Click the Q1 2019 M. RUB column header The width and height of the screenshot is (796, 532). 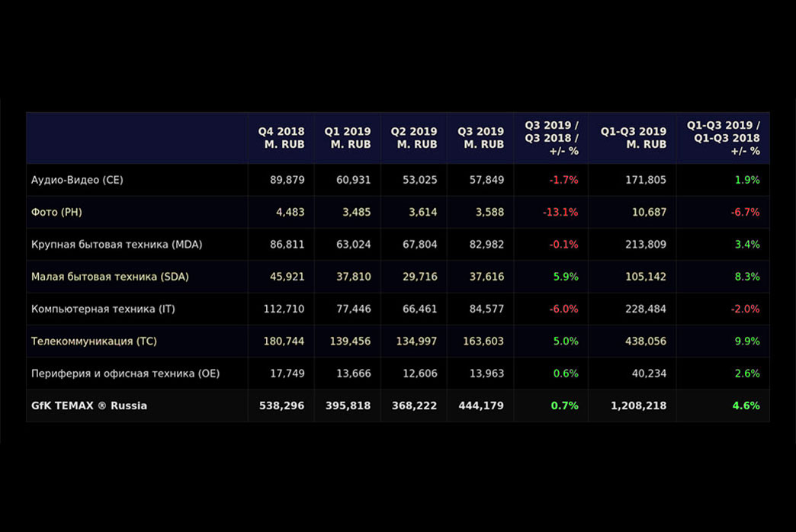(x=348, y=137)
